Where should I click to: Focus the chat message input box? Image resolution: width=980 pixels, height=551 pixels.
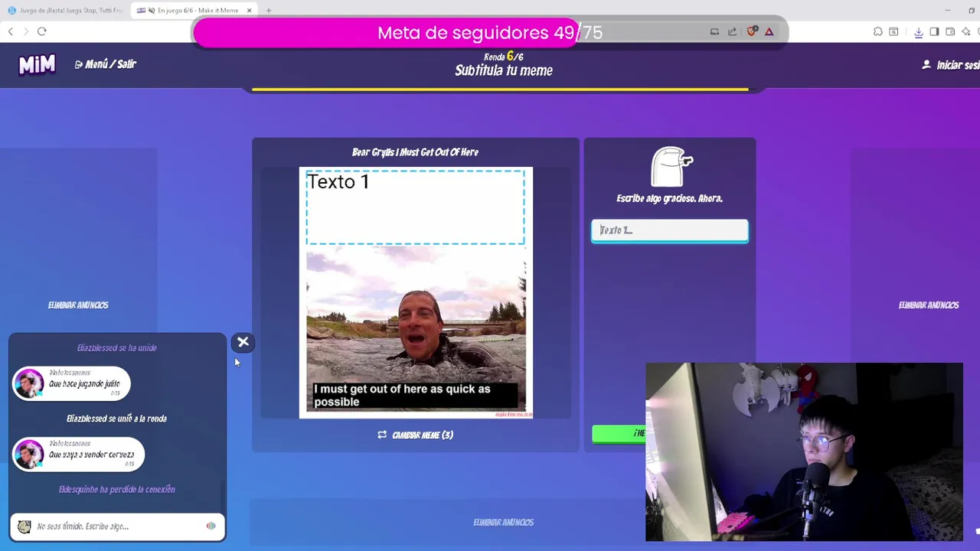[119, 527]
